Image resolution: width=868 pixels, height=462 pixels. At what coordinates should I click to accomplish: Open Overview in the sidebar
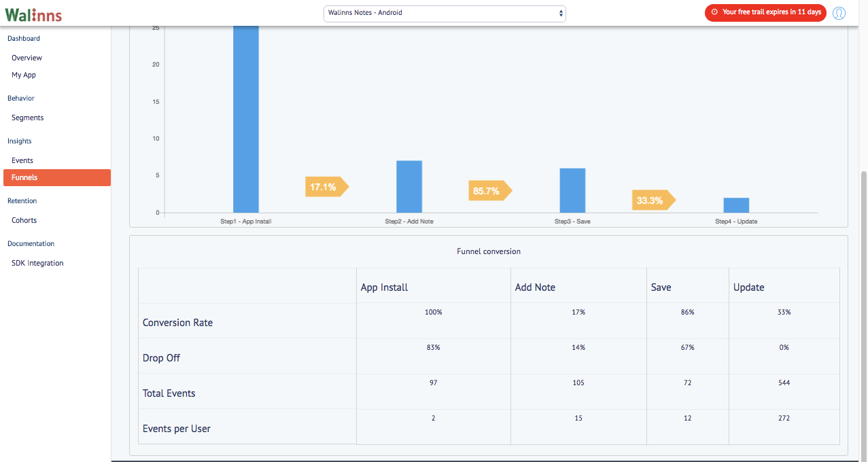tap(27, 58)
